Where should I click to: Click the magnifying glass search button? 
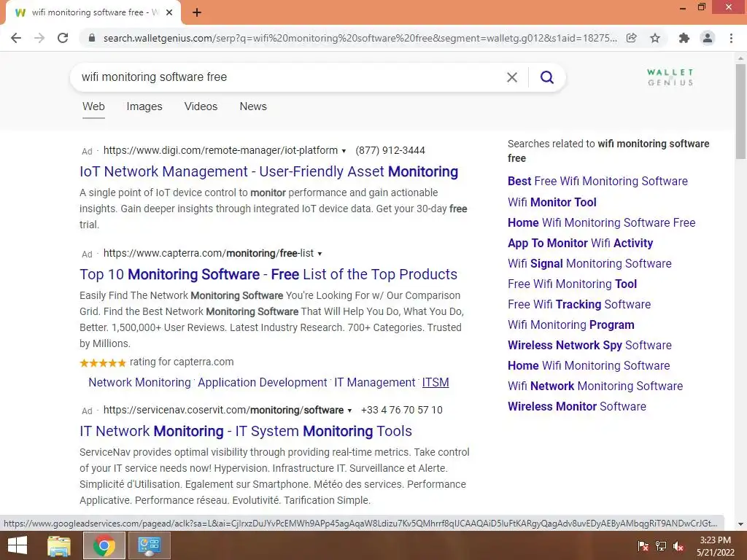click(547, 77)
